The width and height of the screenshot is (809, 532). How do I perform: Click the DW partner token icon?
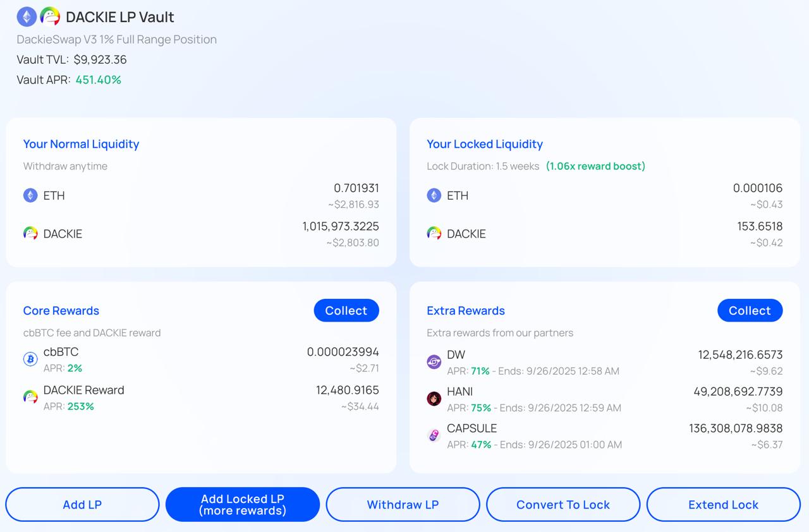point(434,362)
